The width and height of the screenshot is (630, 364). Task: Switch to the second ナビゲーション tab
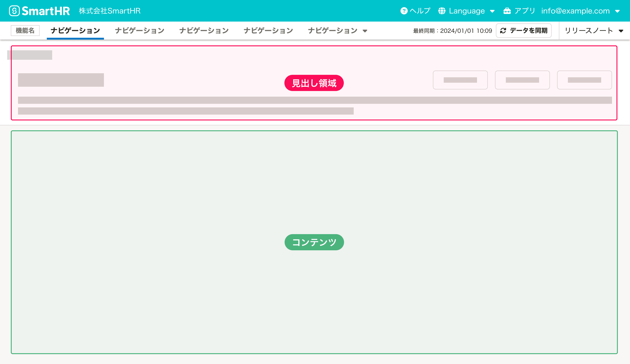coord(139,30)
